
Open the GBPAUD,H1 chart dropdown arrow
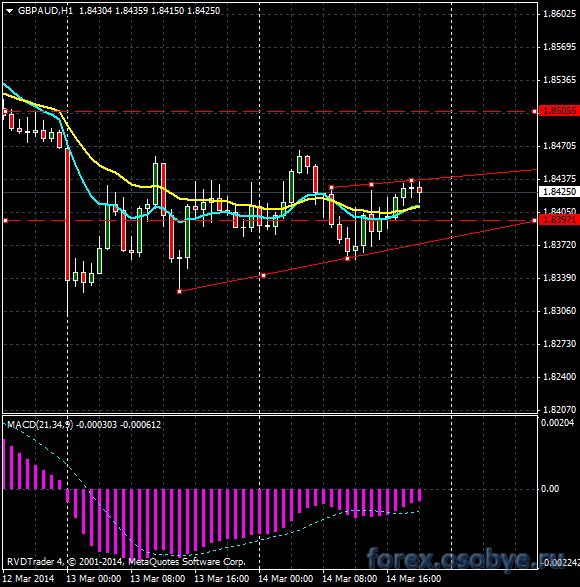(10, 11)
